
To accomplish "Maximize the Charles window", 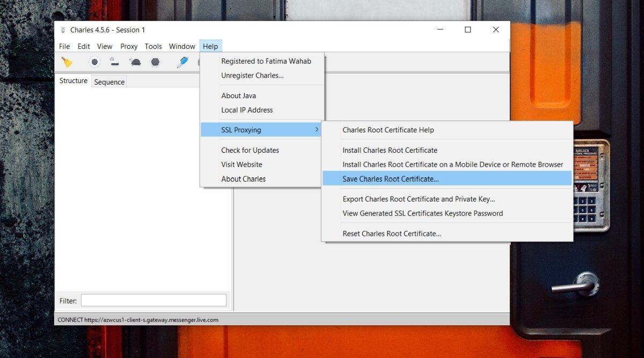I will (467, 30).
